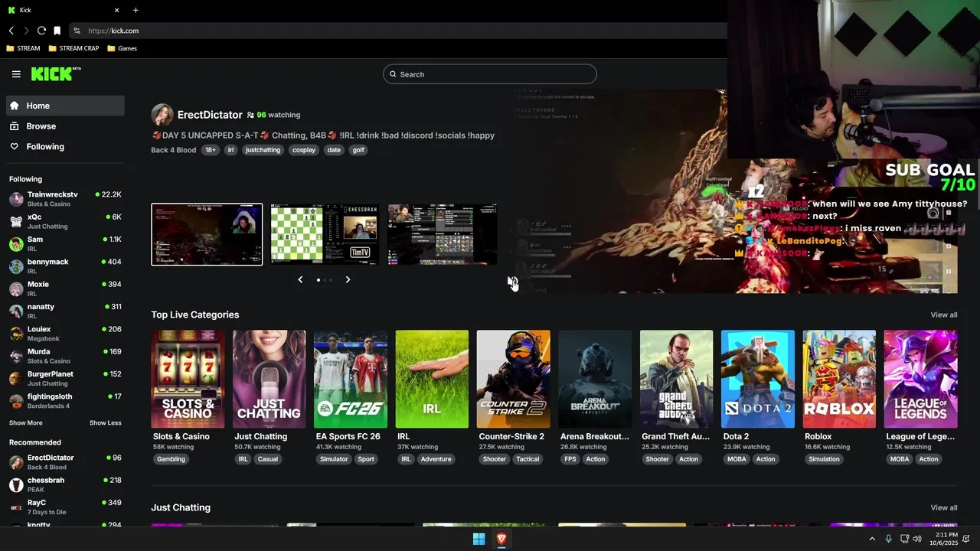View all Top Live Categories
The width and height of the screenshot is (980, 551).
pos(944,315)
